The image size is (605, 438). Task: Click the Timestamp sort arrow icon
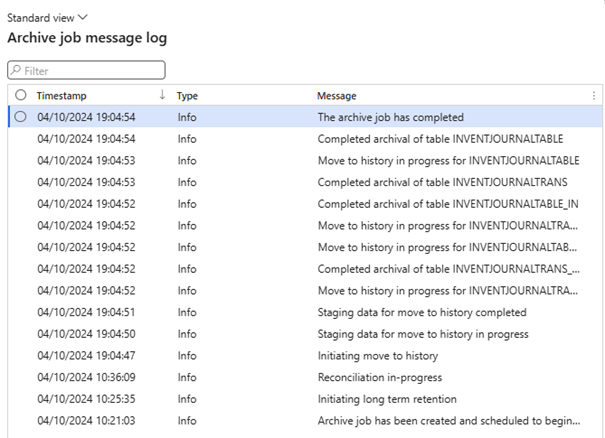(x=162, y=95)
